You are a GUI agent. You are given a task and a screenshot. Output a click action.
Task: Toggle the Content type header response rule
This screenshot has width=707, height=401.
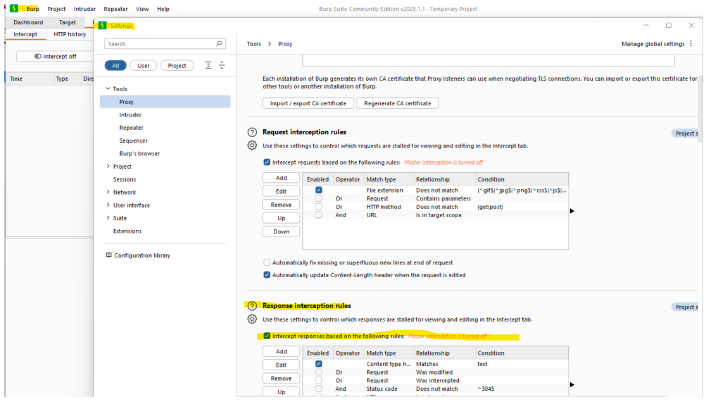(x=319, y=364)
